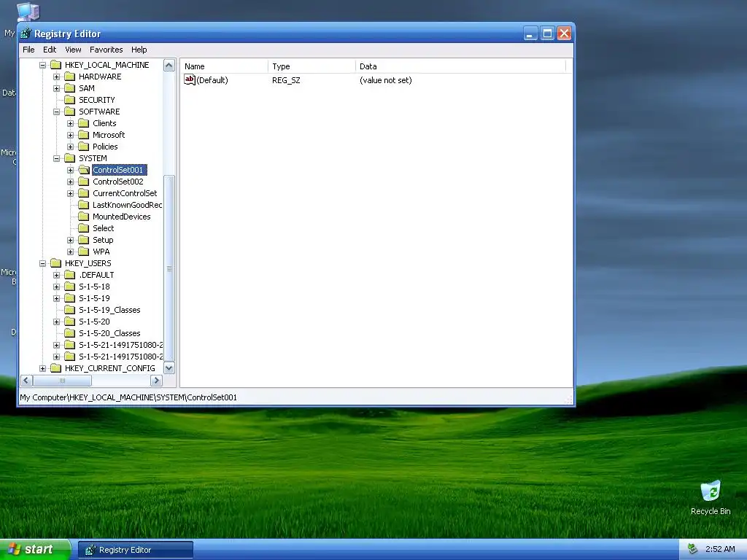The height and width of the screenshot is (560, 747).
Task: Open the Recycle Bin on desktop
Action: 711,497
